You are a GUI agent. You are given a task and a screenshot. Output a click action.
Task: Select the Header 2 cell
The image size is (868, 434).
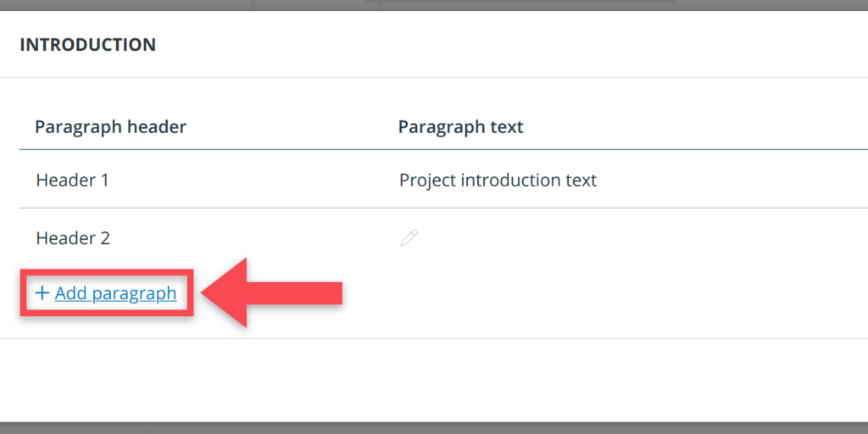tap(73, 238)
